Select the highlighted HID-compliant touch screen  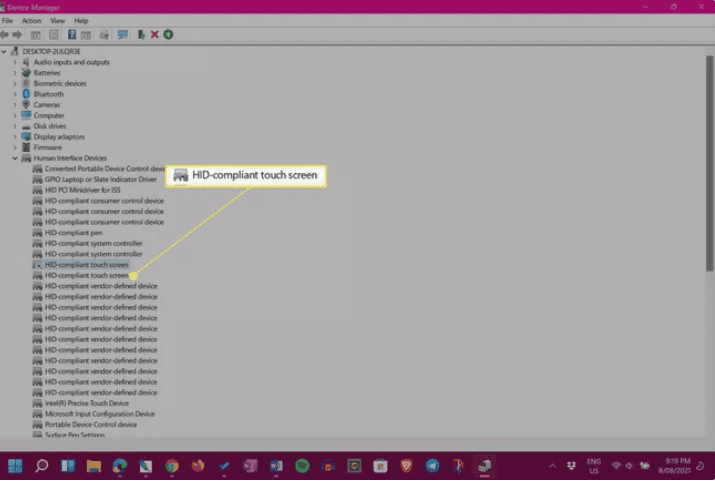86,265
